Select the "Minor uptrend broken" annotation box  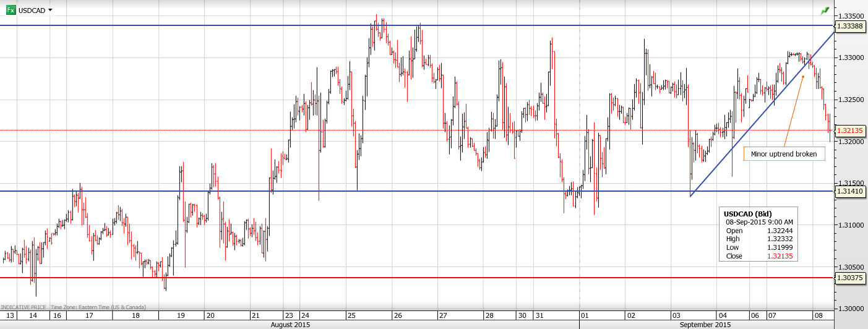[784, 154]
